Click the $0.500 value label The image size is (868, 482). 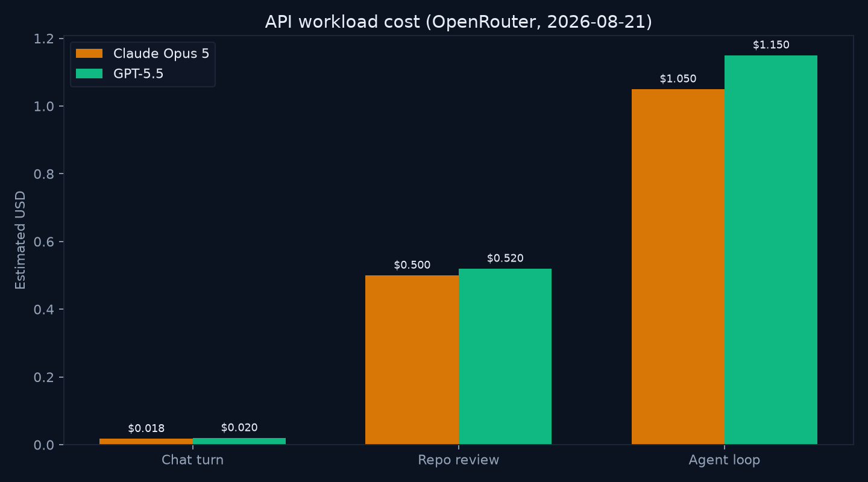tap(412, 265)
